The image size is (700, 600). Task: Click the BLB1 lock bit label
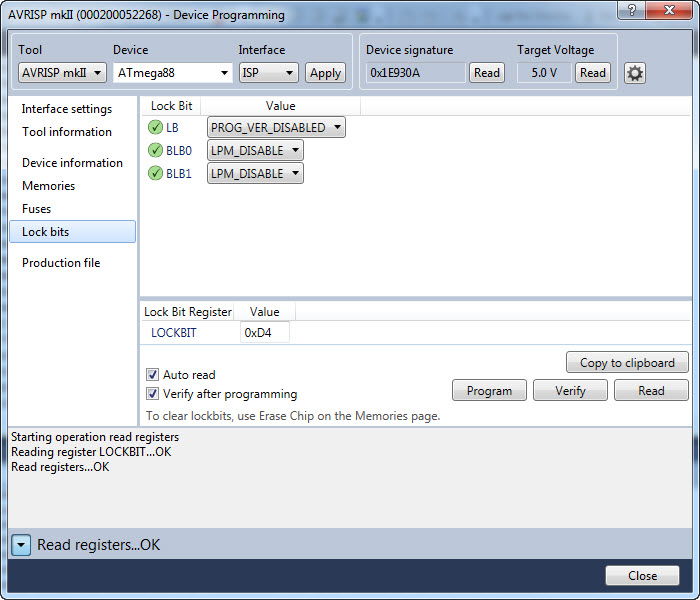coord(179,173)
